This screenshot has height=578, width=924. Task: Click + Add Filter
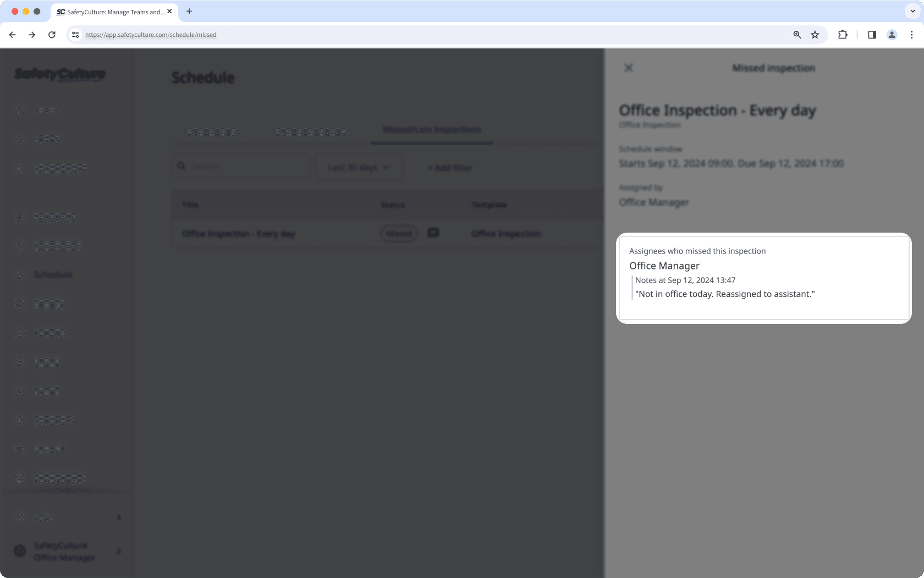click(449, 168)
